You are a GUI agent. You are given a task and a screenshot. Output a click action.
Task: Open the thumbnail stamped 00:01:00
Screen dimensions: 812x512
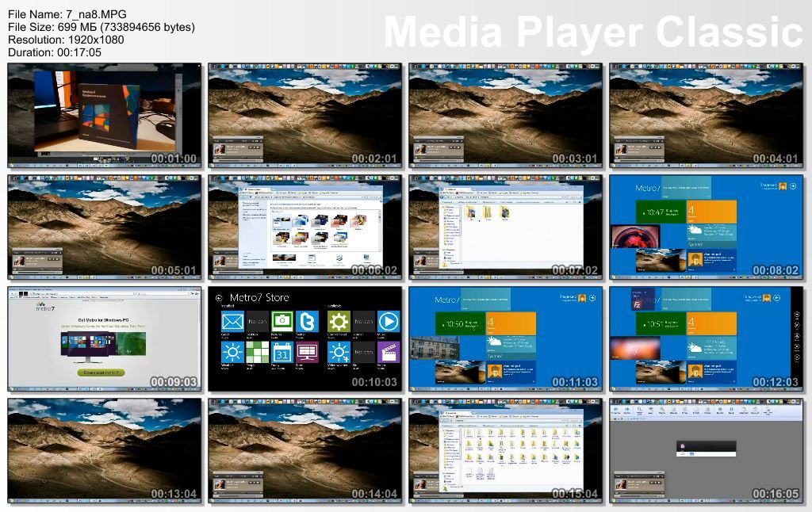pyautogui.click(x=105, y=116)
